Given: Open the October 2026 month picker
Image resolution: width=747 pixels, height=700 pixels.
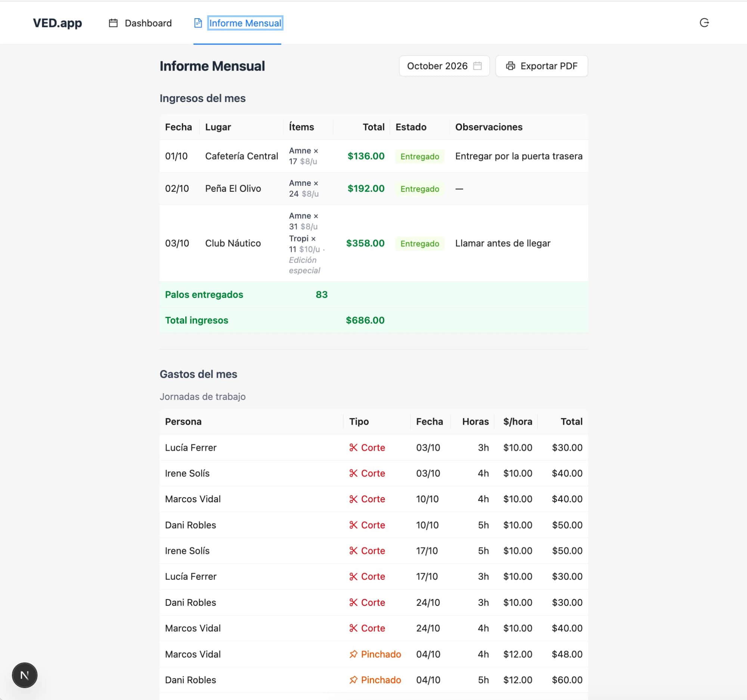Looking at the screenshot, I should coord(444,66).
